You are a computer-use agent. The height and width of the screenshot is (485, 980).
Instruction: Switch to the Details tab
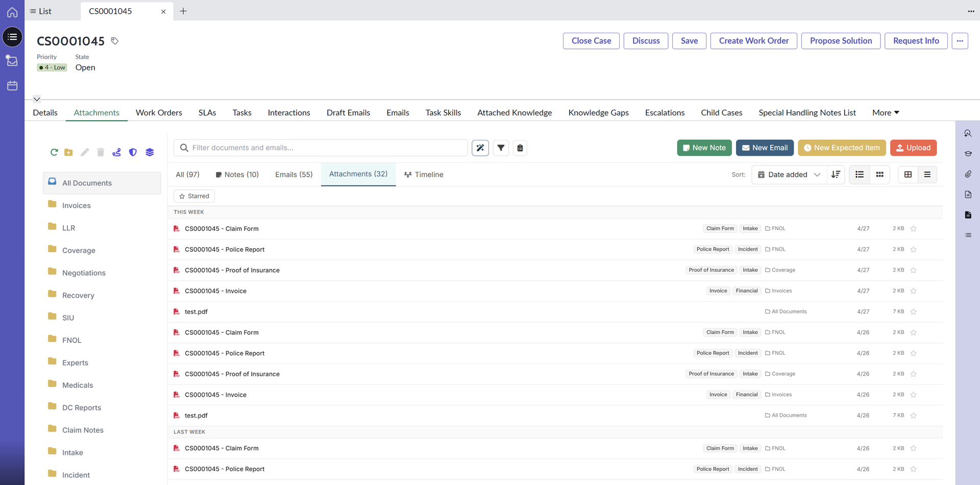pos(45,112)
